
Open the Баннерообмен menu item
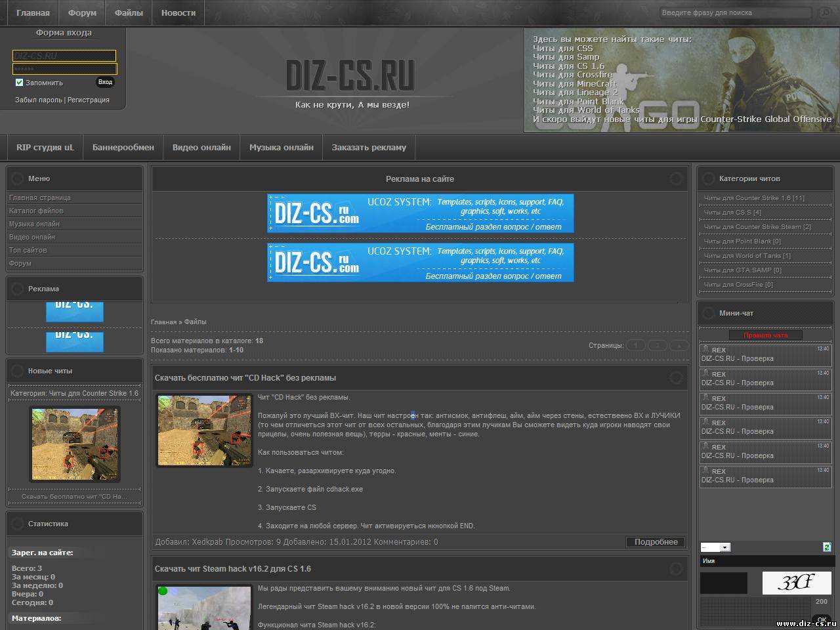click(x=123, y=147)
